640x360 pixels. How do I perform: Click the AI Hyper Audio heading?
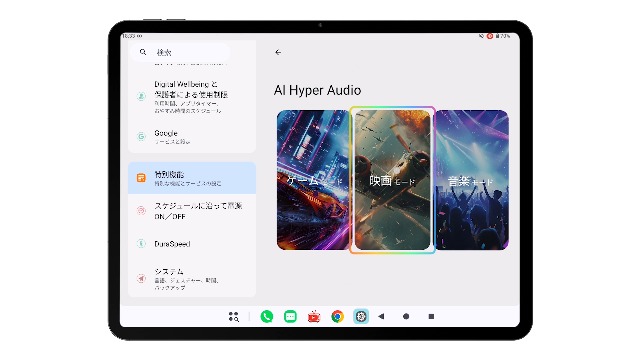[318, 90]
